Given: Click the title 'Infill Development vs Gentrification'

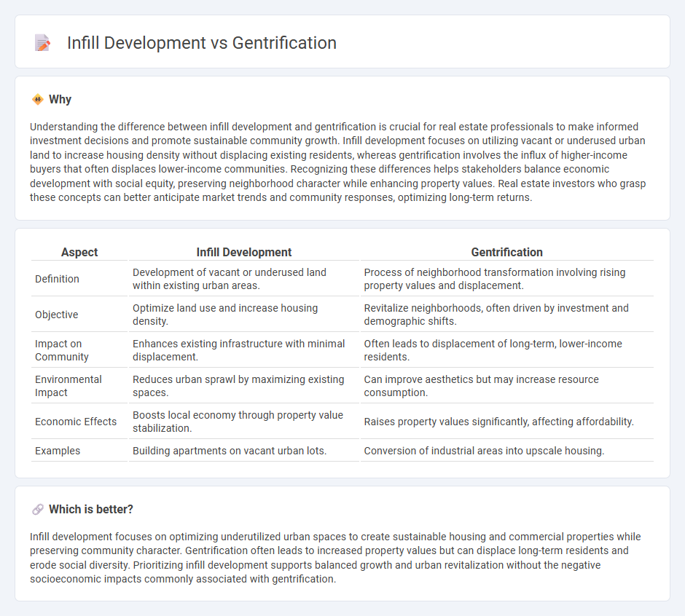Looking at the screenshot, I should pyautogui.click(x=201, y=43).
